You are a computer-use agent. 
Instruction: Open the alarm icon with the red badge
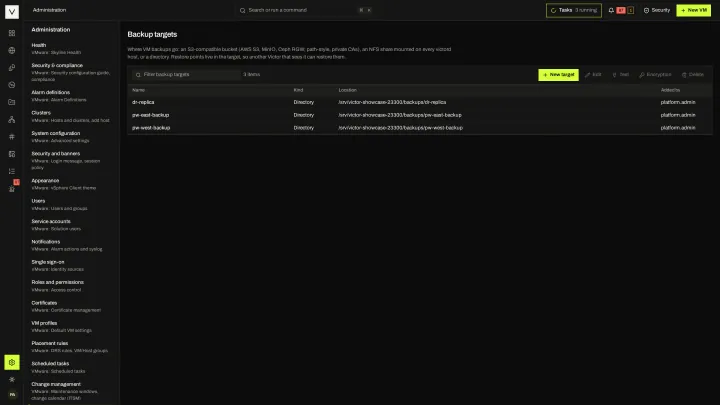(x=12, y=188)
